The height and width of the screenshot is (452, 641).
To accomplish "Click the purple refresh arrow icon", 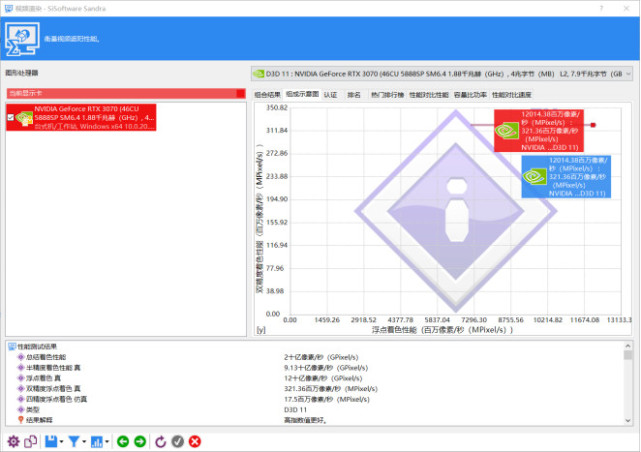I will pyautogui.click(x=160, y=441).
